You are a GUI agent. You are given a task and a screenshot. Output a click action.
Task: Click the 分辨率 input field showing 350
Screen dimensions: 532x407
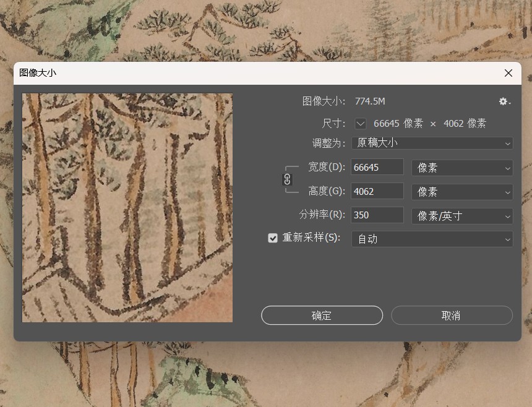coord(377,215)
